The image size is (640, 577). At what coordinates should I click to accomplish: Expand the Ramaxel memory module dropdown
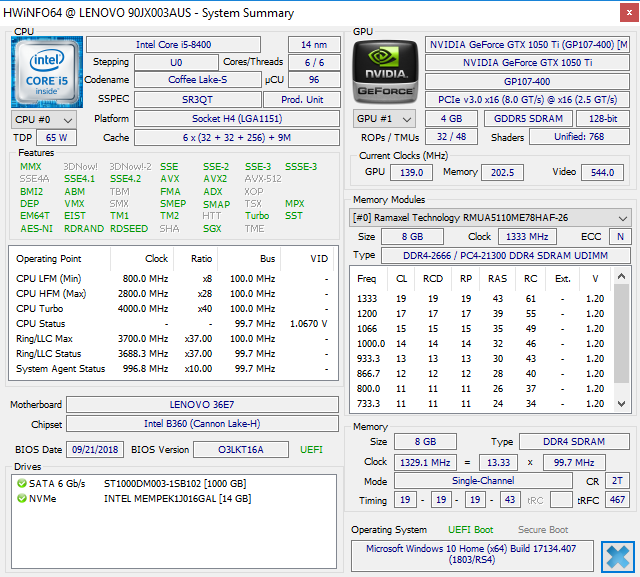[490, 218]
